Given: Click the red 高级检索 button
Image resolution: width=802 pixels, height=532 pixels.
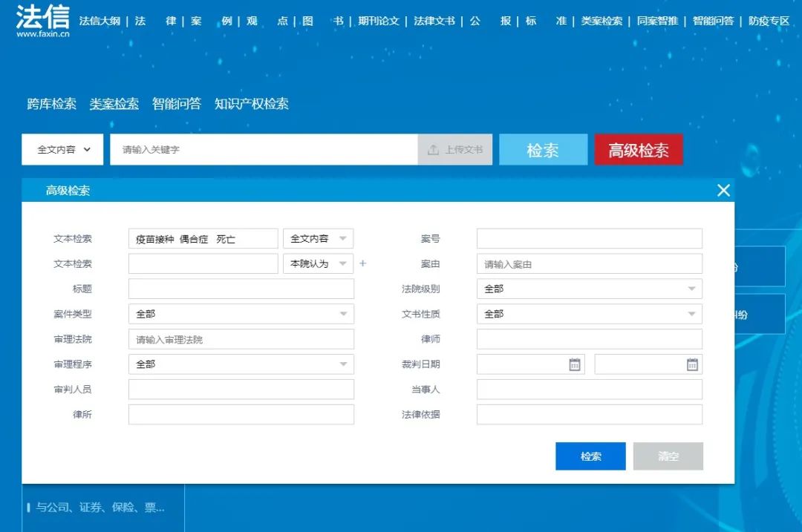Looking at the screenshot, I should [638, 149].
